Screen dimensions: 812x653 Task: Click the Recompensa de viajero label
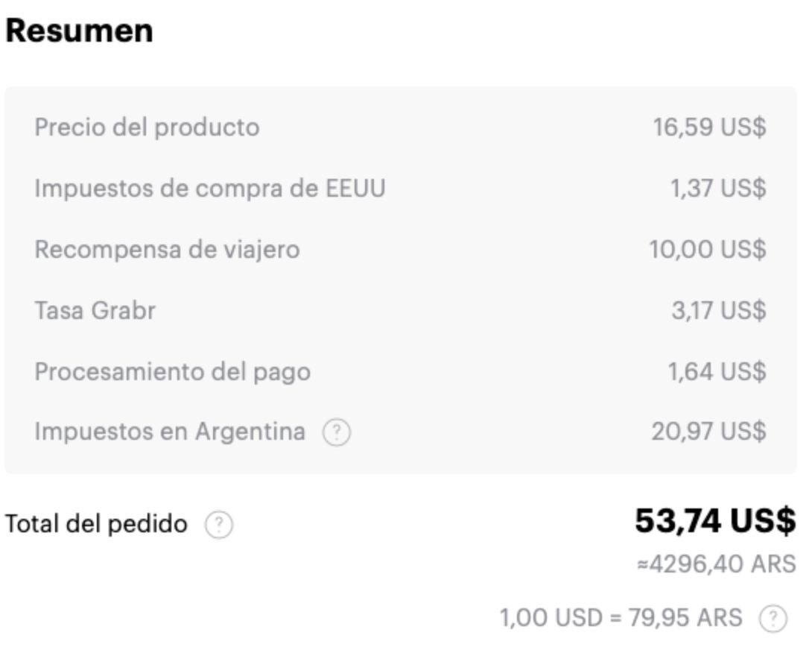tap(167, 249)
